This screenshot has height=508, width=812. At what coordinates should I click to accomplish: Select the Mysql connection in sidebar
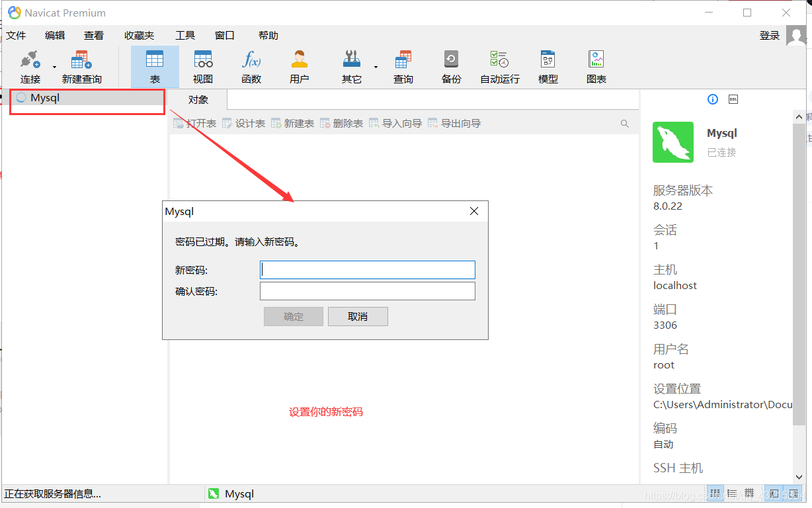(x=45, y=98)
